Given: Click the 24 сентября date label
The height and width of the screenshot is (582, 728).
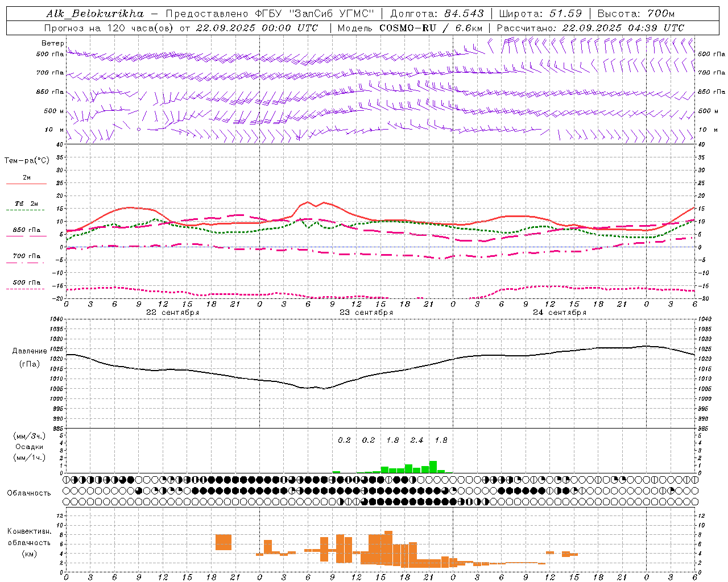Looking at the screenshot, I should point(560,313).
